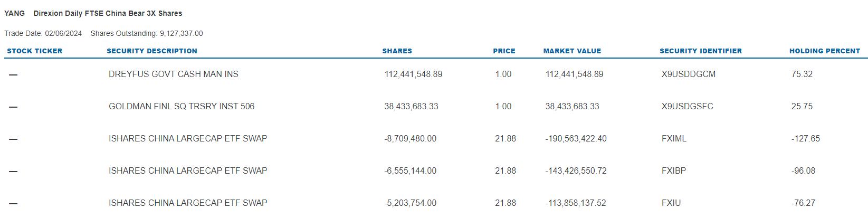Screen dimensions: 868x218
Task: Click the Shares Outstanding value 9,127,337.00
Action: point(181,33)
